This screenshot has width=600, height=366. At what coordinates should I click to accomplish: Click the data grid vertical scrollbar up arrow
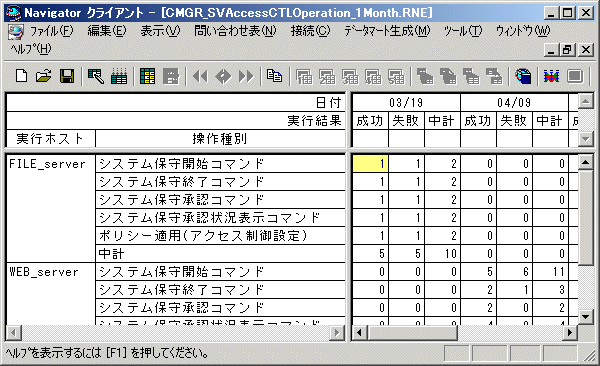point(585,163)
